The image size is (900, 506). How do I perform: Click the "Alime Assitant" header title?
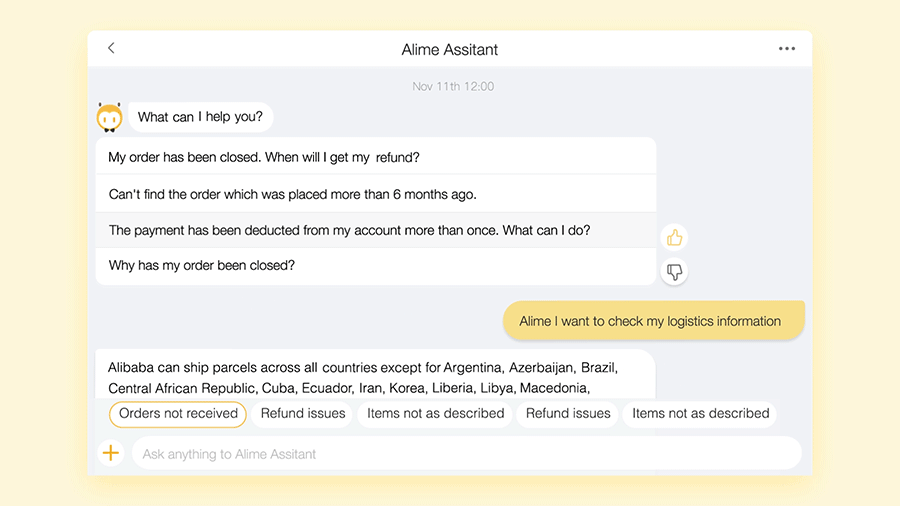click(449, 49)
